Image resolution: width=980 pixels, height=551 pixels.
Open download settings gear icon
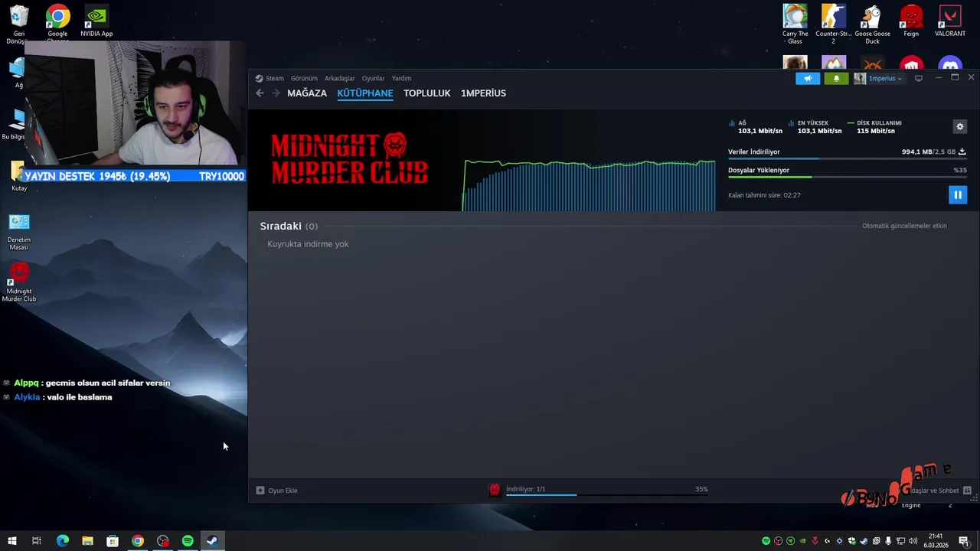pos(960,126)
